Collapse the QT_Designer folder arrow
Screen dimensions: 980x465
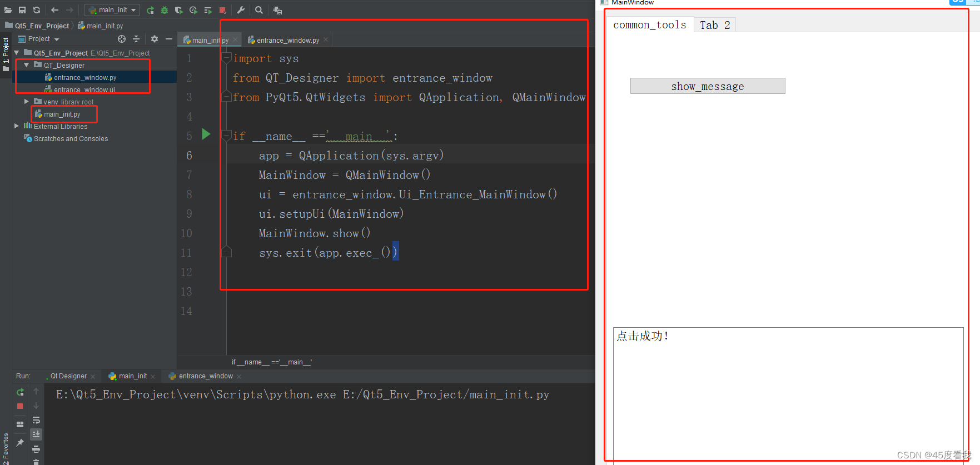point(26,65)
